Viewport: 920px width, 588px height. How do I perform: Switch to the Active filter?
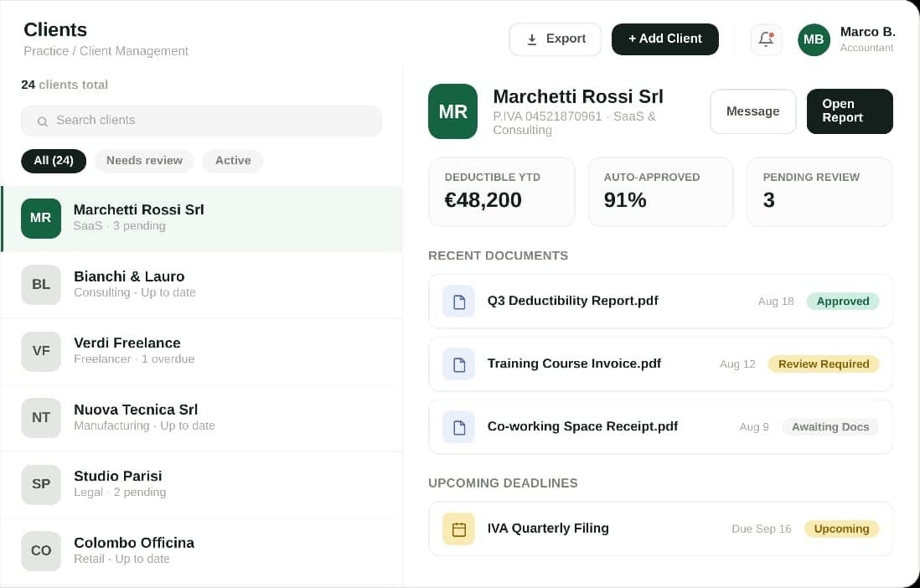click(233, 161)
